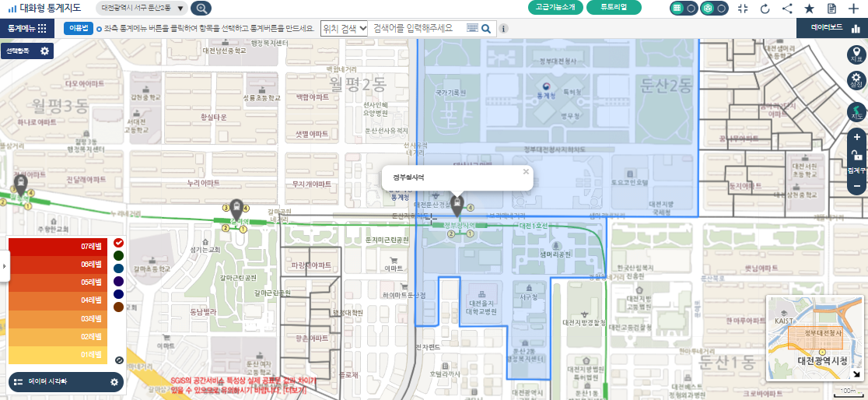Open the 통계메뉴 menu
868x400 pixels.
[x=27, y=28]
